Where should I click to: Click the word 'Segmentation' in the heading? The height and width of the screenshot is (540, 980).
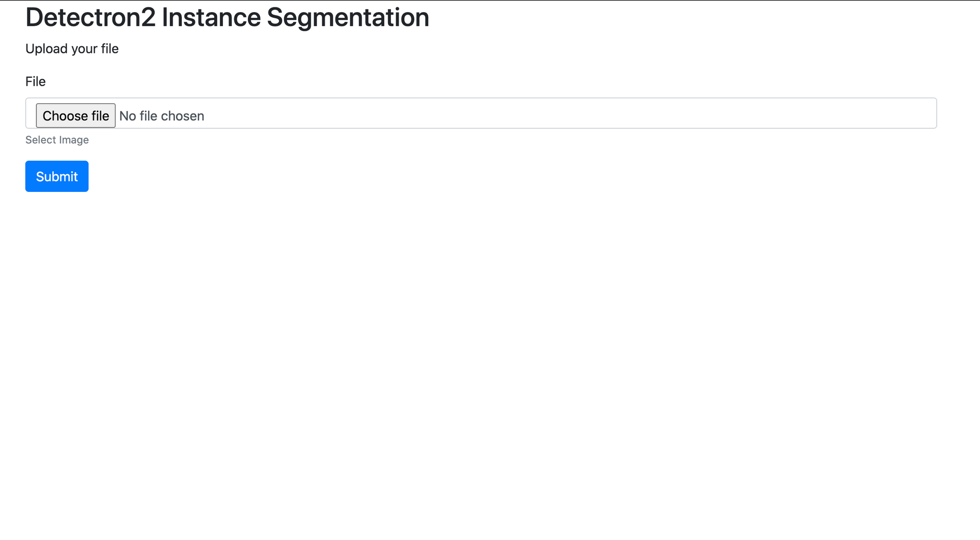point(348,18)
